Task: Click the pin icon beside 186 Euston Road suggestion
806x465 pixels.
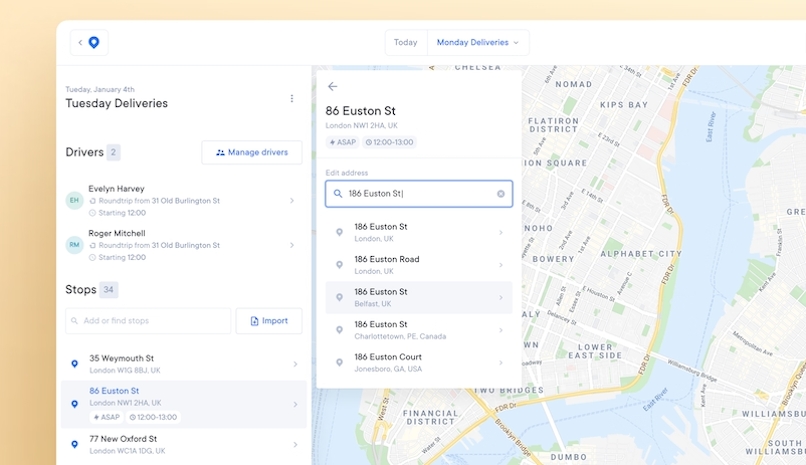Action: pos(339,265)
